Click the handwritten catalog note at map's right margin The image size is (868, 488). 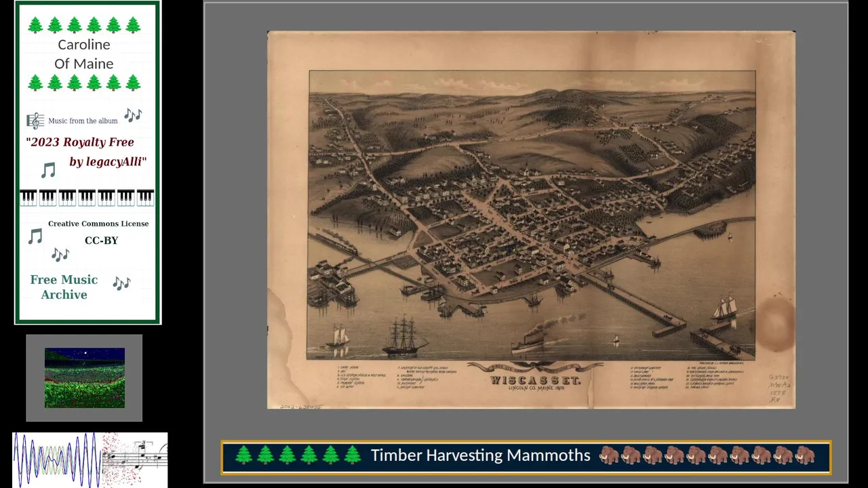coord(778,388)
